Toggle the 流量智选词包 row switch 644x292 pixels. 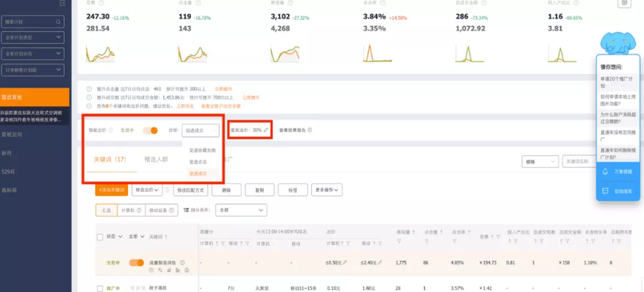coord(137,262)
